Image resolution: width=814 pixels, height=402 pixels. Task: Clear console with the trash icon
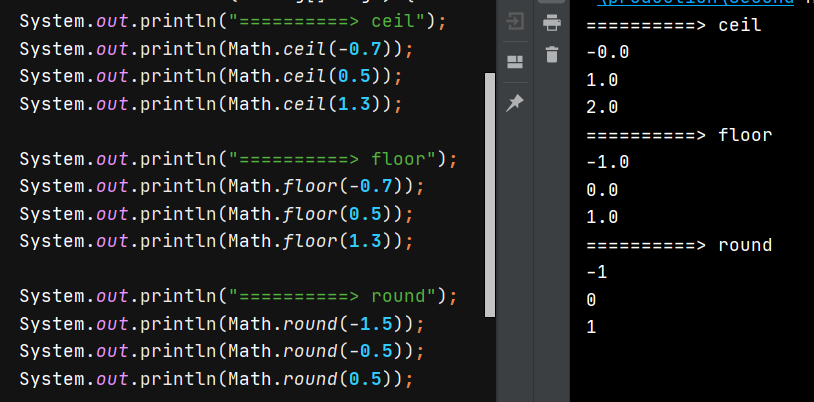tap(551, 53)
